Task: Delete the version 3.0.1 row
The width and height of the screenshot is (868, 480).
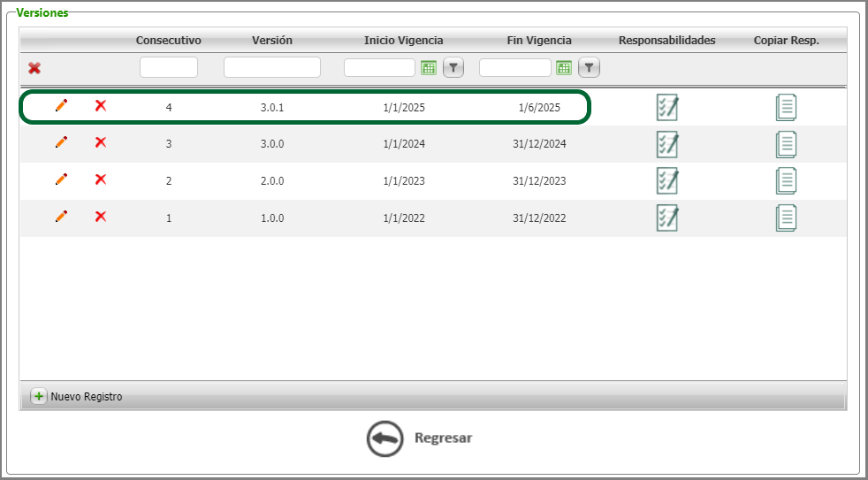Action: (x=100, y=105)
